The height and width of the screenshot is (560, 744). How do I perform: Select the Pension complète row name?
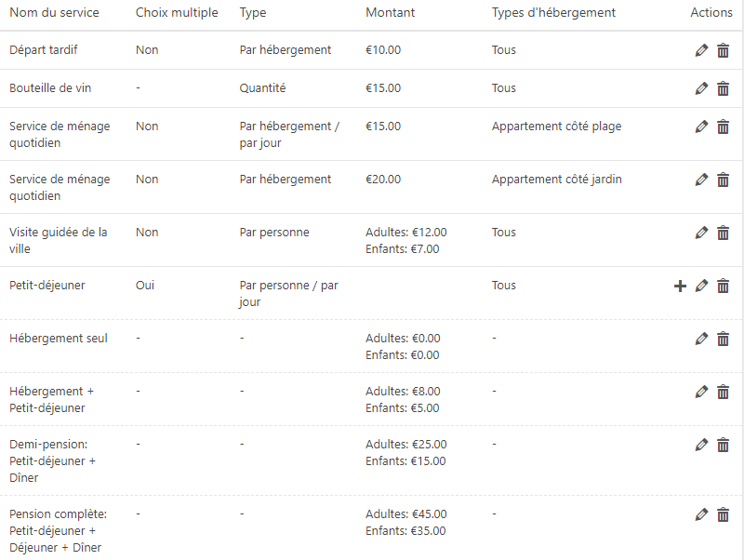[x=58, y=530]
